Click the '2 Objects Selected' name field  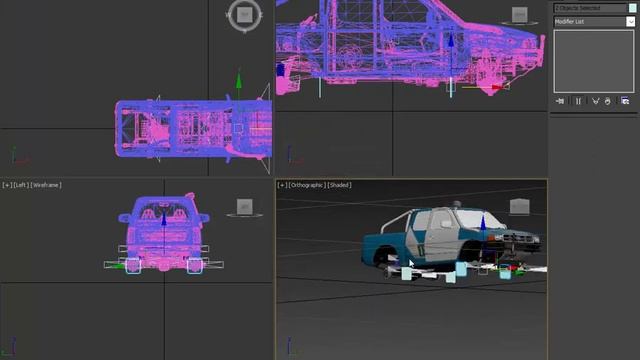click(x=590, y=8)
